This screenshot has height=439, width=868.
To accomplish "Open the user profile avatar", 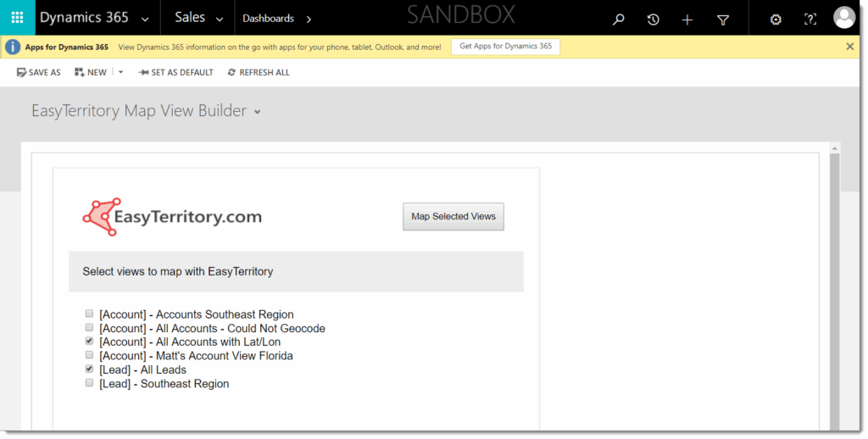I will click(x=844, y=18).
